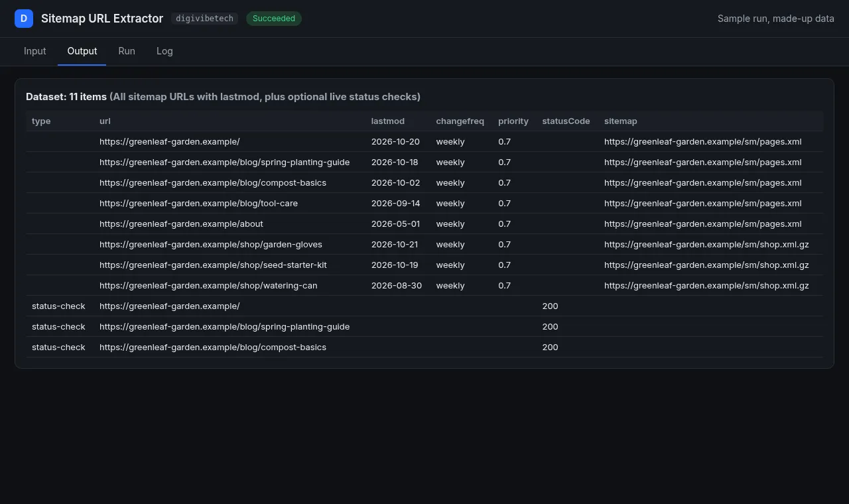Viewport: 849px width, 504px height.
Task: Click the Sitemap URL Extractor title
Action: tap(102, 19)
